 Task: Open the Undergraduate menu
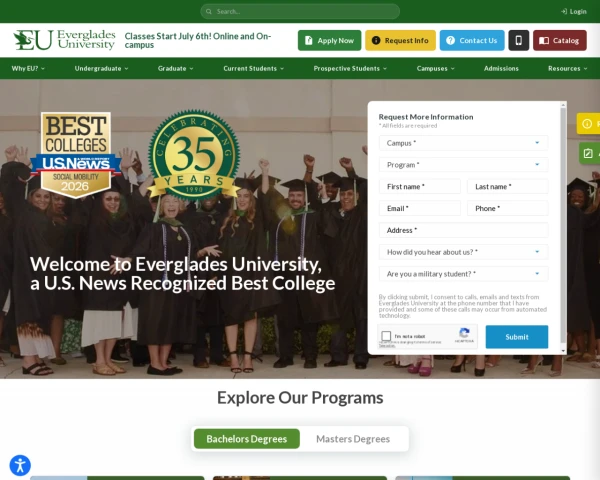coord(101,69)
